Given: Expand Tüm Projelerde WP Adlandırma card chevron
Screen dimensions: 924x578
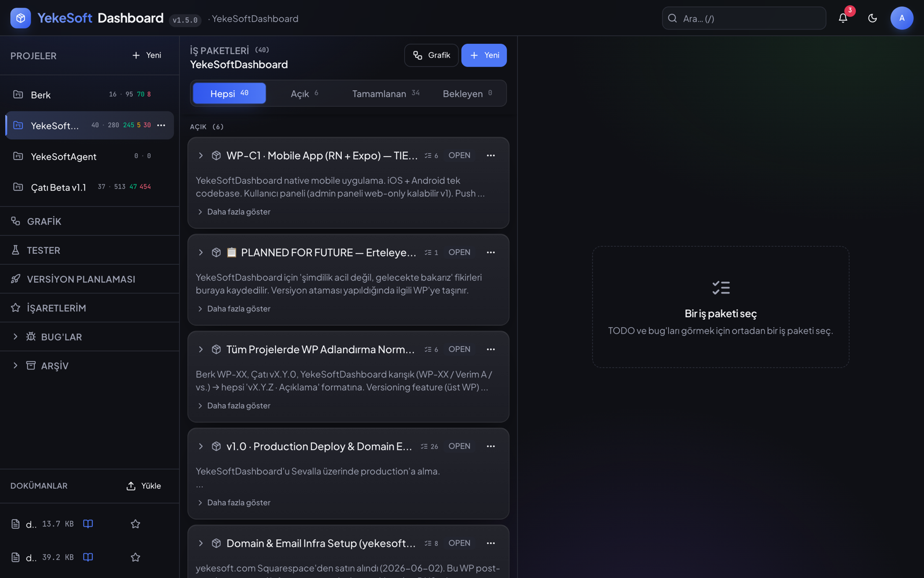Looking at the screenshot, I should tap(200, 350).
